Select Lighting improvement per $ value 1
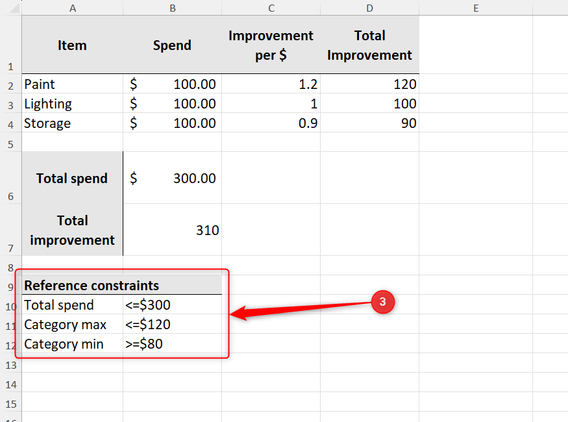Screen dimensions: 568x422 271,104
